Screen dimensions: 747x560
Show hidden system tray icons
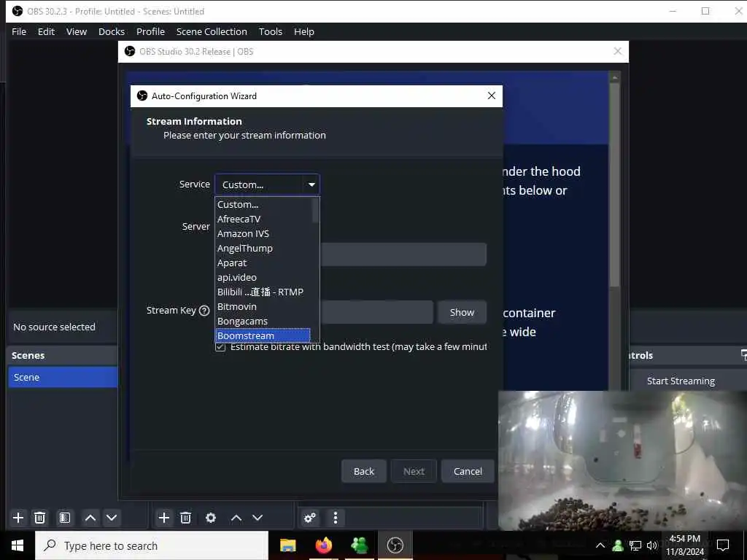click(600, 545)
